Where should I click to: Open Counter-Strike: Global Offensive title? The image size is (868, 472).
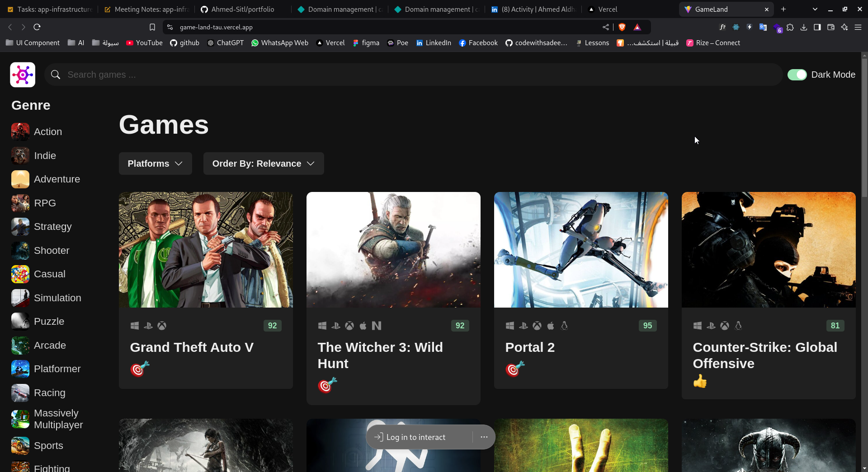(765, 355)
